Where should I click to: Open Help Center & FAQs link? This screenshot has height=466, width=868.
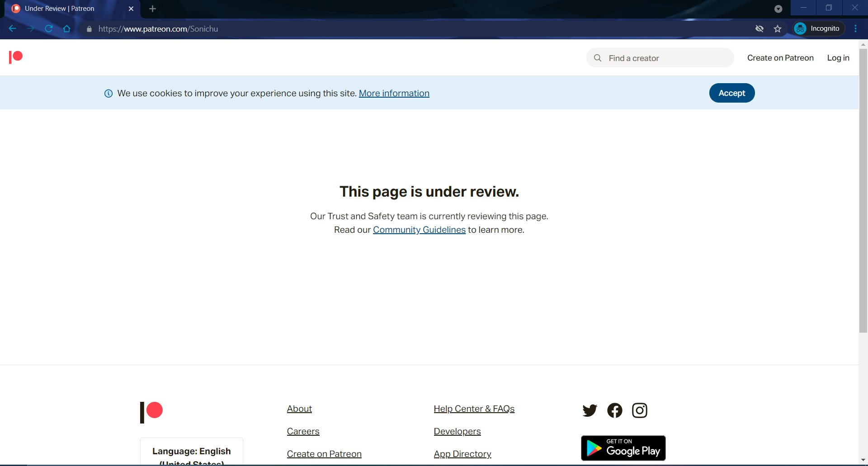click(x=474, y=409)
